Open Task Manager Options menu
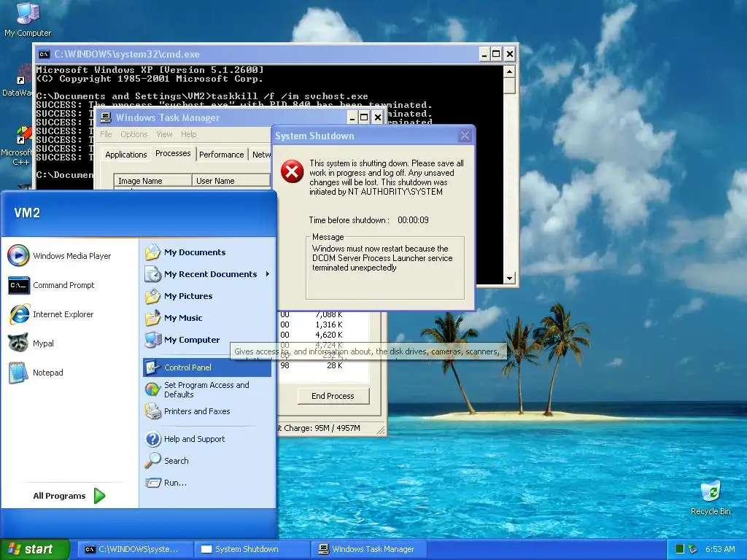This screenshot has height=560, width=747. click(x=134, y=134)
